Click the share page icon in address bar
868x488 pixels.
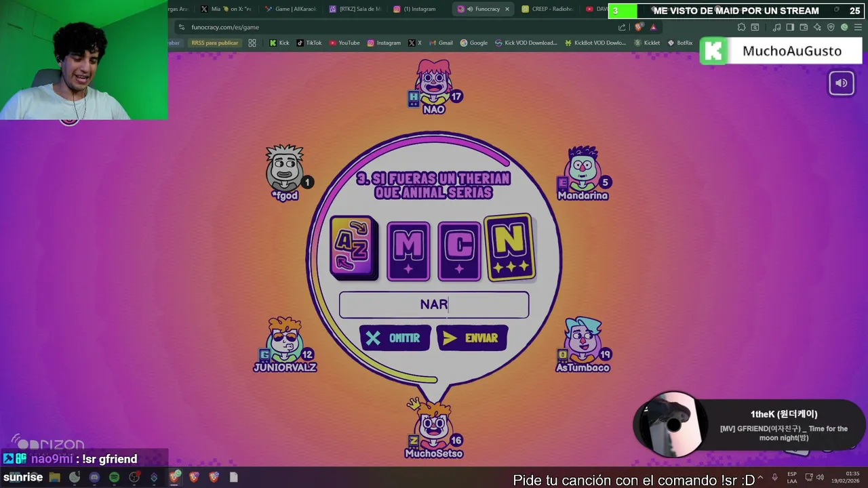(622, 27)
